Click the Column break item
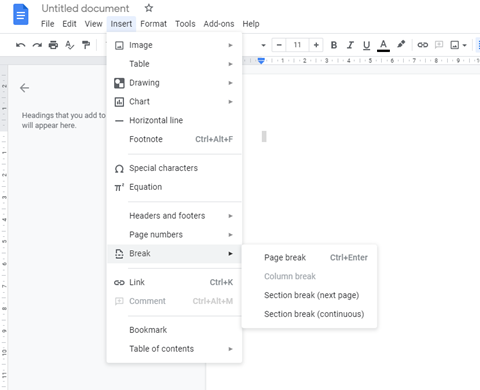This screenshot has width=480, height=390. 309,276
